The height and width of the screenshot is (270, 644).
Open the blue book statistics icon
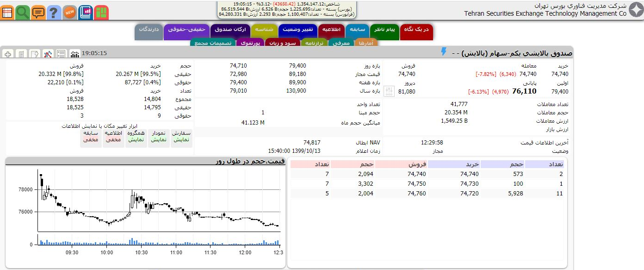[x=86, y=13]
